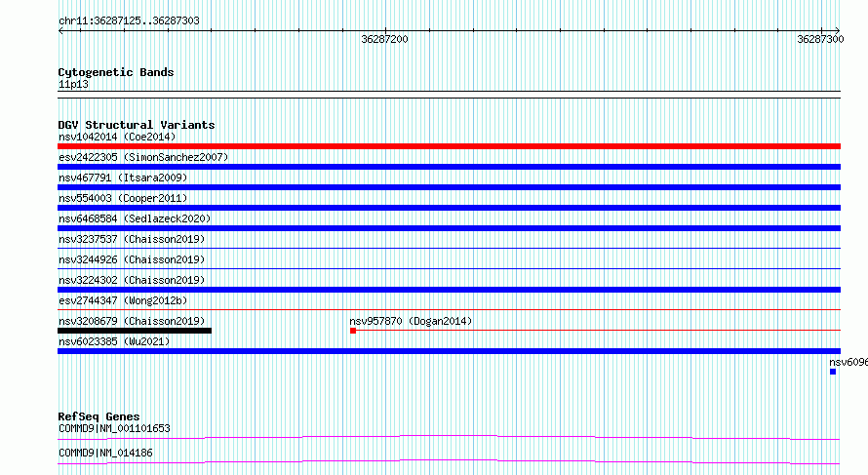Click the nsv957870 (Dogan2014) label
The width and height of the screenshot is (868, 475).
[x=411, y=321]
